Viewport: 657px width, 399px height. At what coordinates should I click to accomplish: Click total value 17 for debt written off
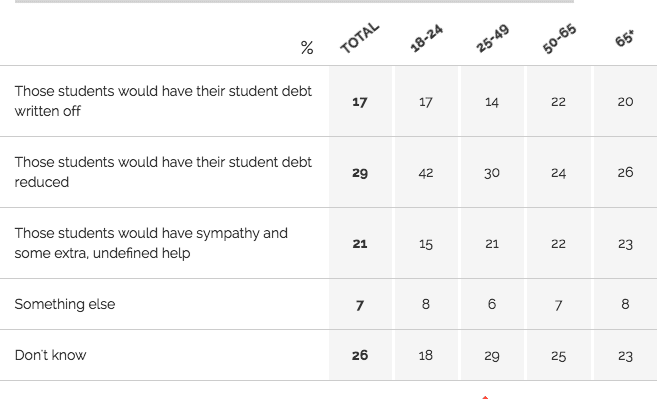(360, 102)
